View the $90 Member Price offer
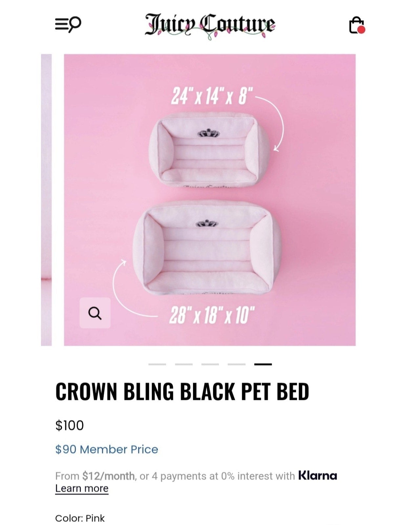The width and height of the screenshot is (420, 525). [x=107, y=449]
